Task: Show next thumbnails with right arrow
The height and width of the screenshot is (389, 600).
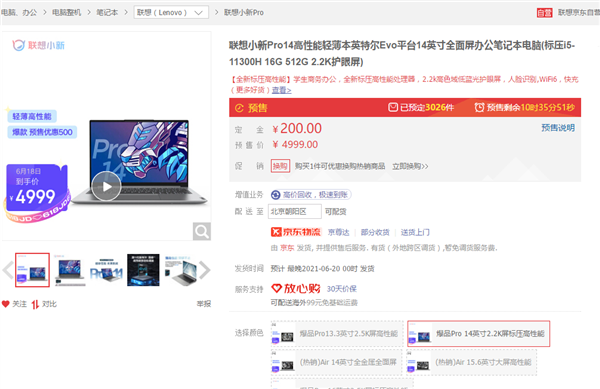Action: click(205, 270)
